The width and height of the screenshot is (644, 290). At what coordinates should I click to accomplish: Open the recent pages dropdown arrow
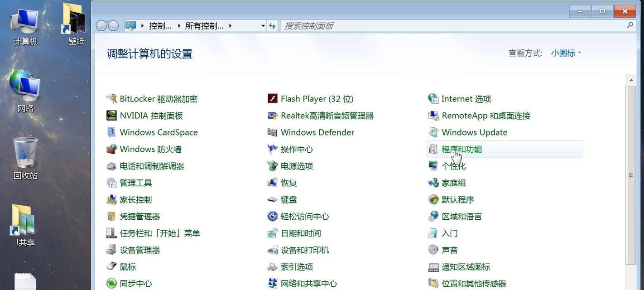pyautogui.click(x=121, y=26)
